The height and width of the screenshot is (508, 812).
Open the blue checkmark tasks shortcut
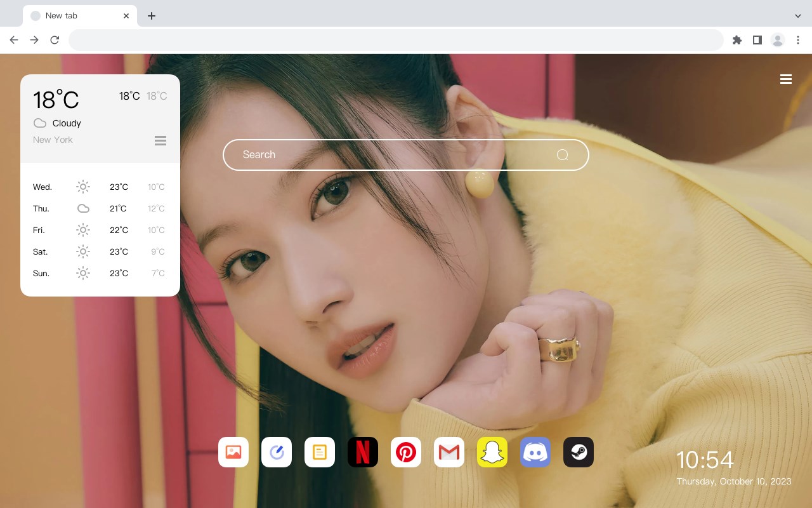pos(277,452)
